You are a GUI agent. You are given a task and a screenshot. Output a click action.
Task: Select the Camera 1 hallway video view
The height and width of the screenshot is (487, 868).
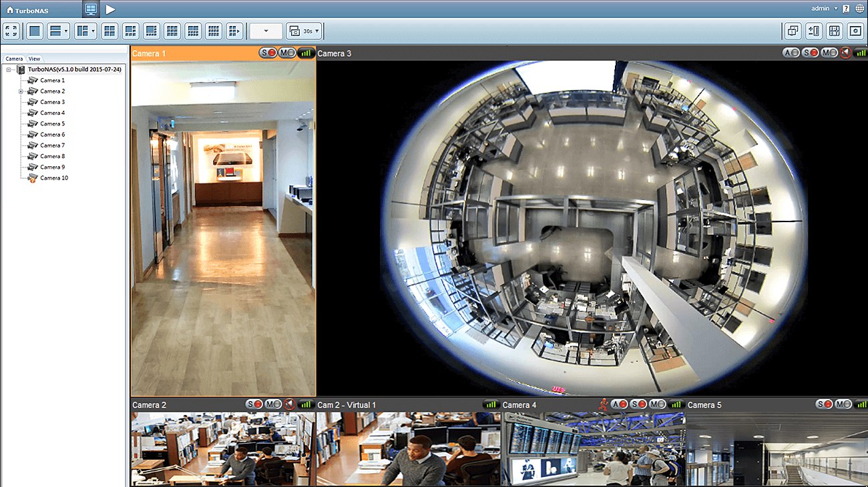point(223,228)
